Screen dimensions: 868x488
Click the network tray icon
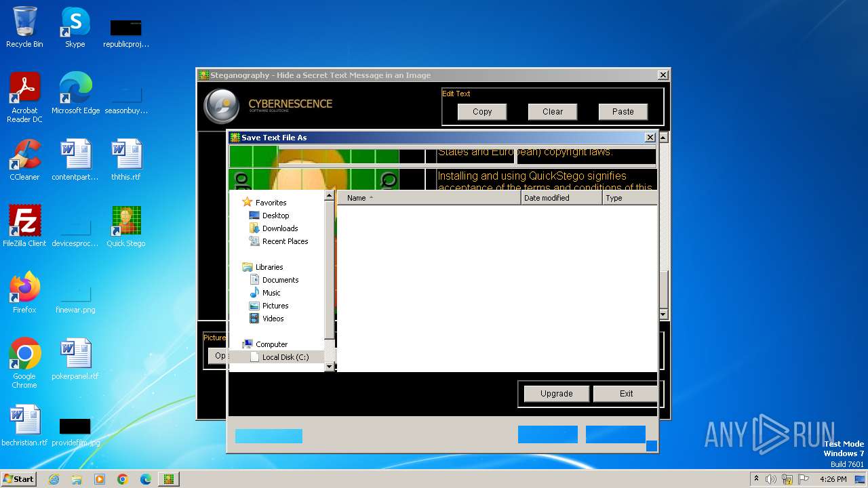(x=787, y=479)
